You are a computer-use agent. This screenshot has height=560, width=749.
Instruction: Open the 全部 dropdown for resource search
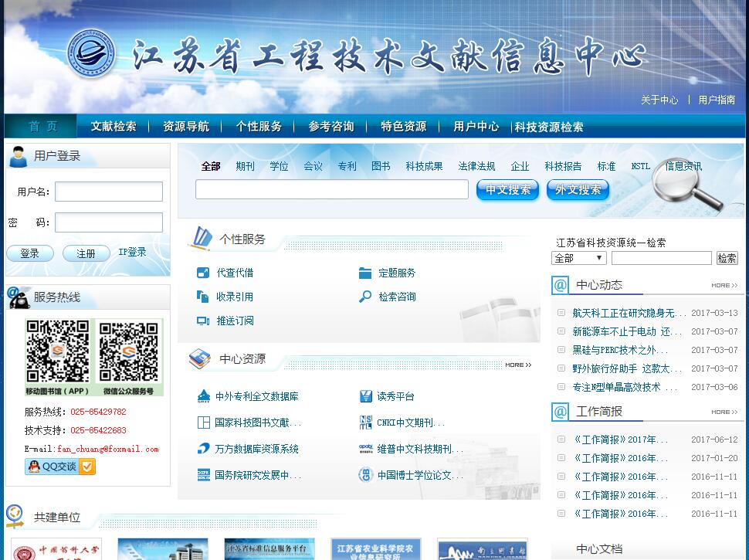578,258
